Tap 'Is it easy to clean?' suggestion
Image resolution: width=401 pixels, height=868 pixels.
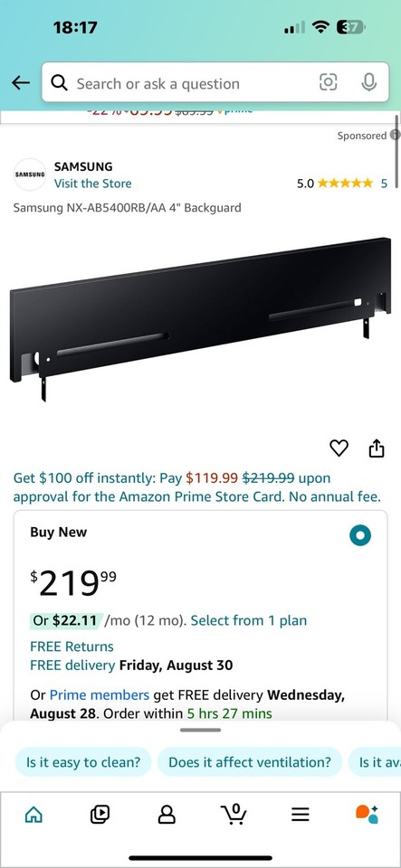point(82,762)
